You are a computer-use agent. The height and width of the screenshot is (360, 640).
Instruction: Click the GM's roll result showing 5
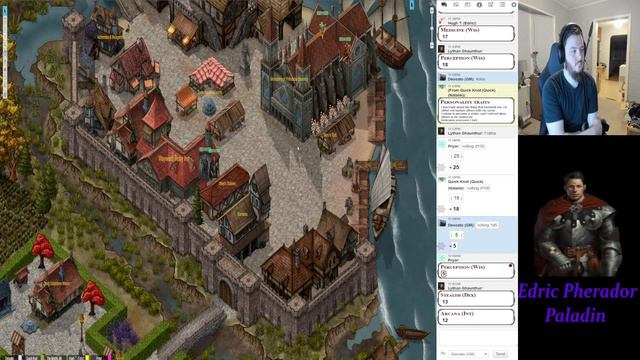click(x=456, y=235)
